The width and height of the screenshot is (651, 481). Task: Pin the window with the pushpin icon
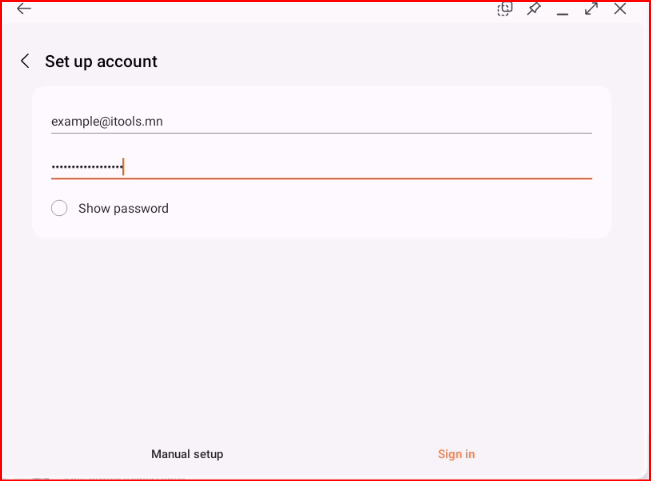pyautogui.click(x=534, y=9)
